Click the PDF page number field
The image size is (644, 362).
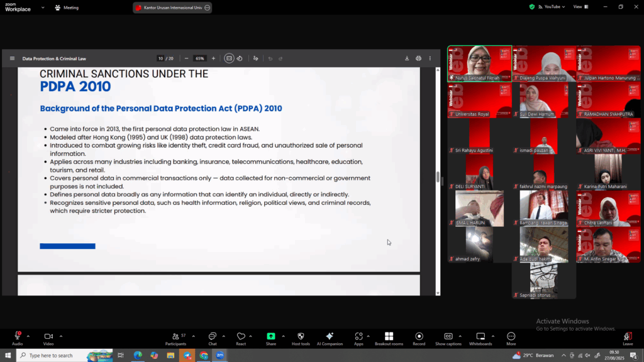tap(160, 58)
